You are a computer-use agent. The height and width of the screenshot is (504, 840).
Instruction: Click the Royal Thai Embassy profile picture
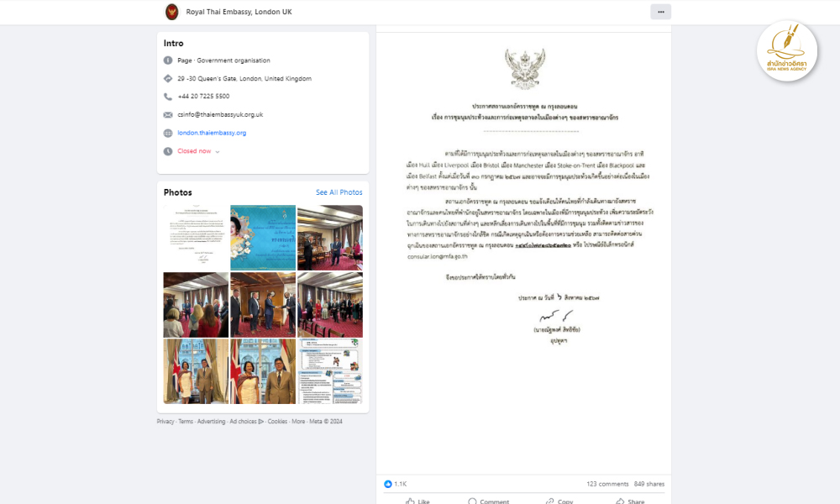[172, 12]
